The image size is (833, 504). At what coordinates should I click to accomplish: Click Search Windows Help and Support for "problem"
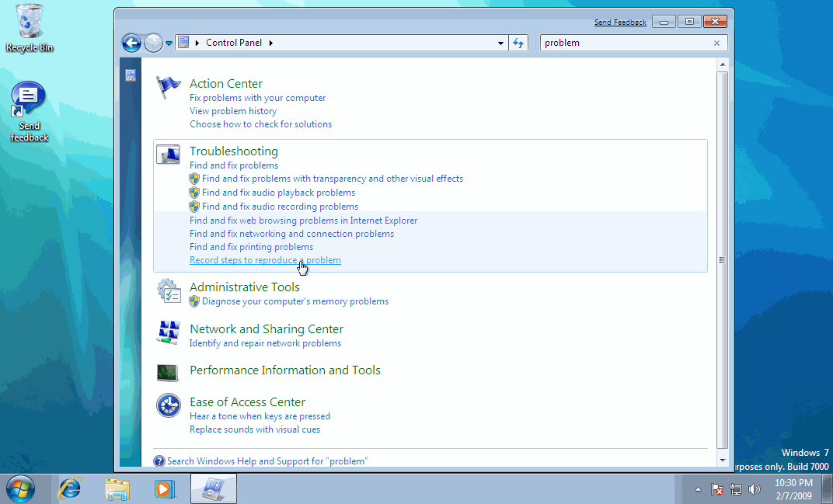pos(267,461)
